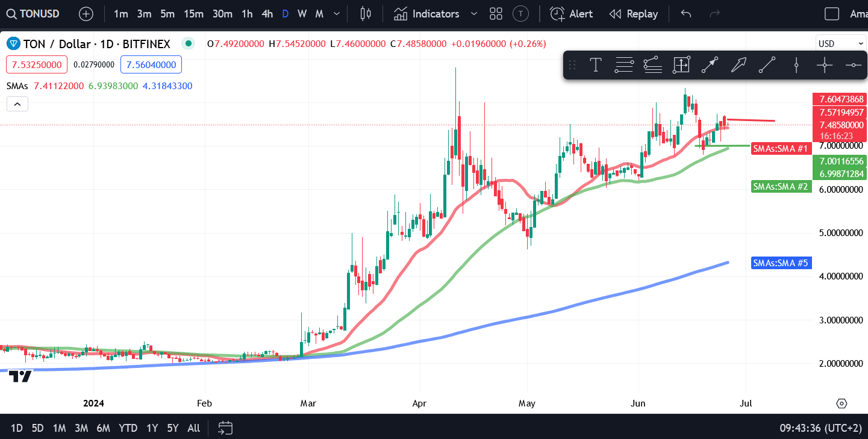Click the circled T icon
Screen dimensions: 868x439
click(520, 14)
